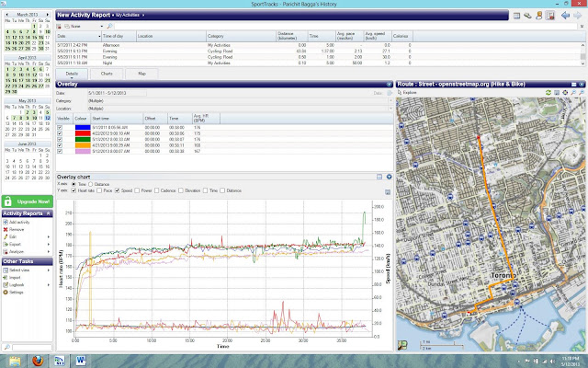The image size is (588, 368).
Task: Click the activity report icon in top toolbar
Action: pos(550,16)
